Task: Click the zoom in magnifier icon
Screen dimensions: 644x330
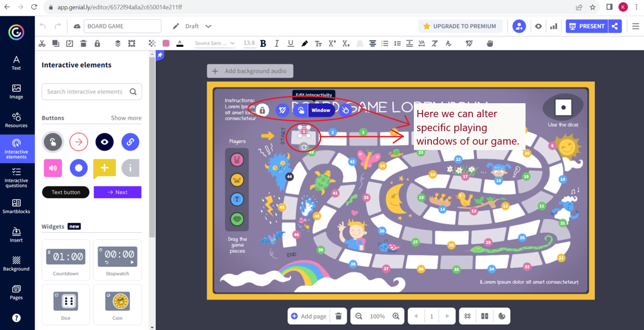Action: (396, 316)
